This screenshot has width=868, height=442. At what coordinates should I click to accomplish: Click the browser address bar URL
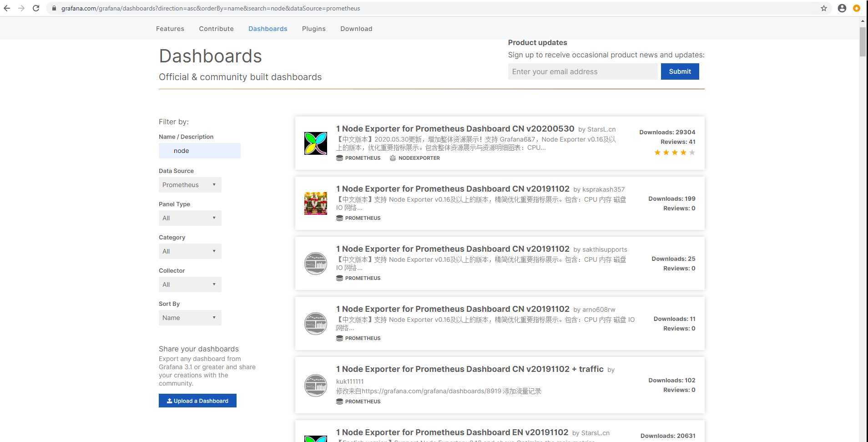coord(211,8)
